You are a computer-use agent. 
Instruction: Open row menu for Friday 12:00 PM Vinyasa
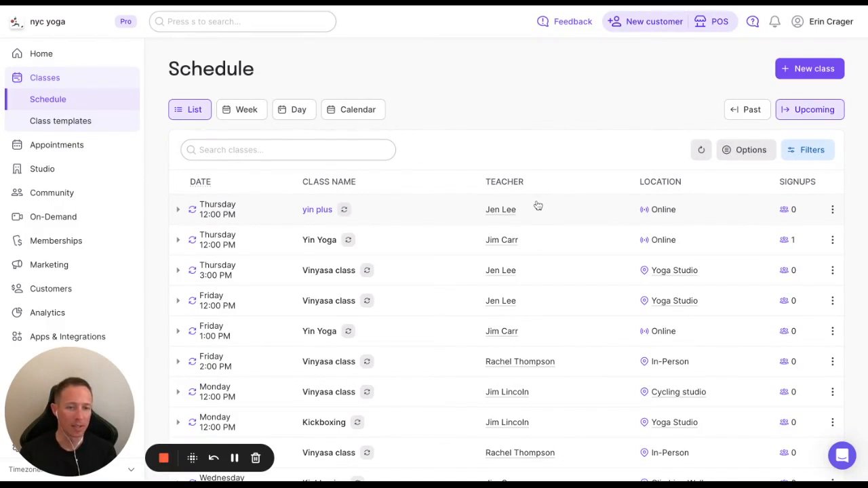[x=832, y=301]
